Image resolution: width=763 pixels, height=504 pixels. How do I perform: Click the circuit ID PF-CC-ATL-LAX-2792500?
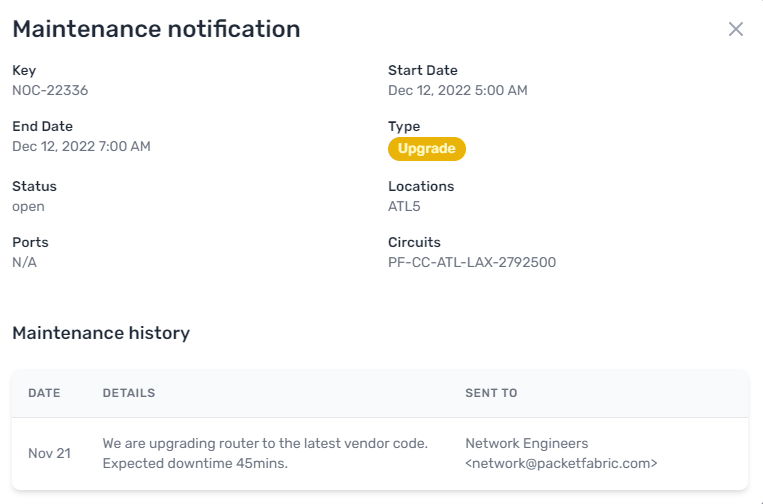pos(471,262)
